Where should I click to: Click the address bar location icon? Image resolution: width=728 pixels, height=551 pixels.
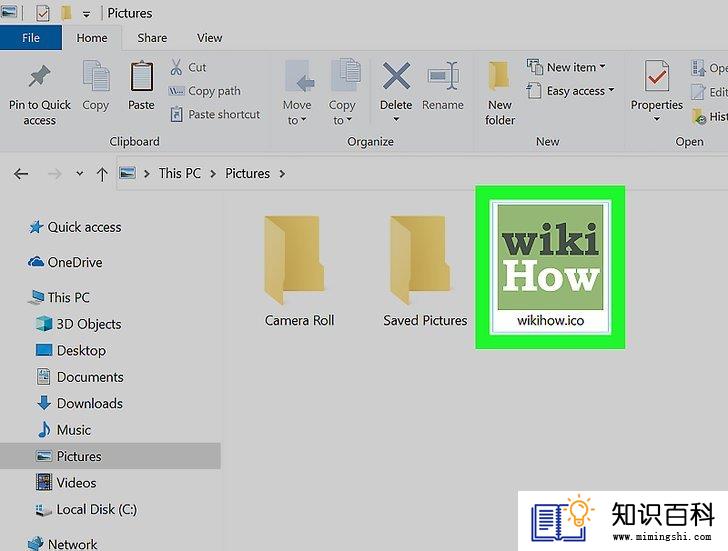127,173
